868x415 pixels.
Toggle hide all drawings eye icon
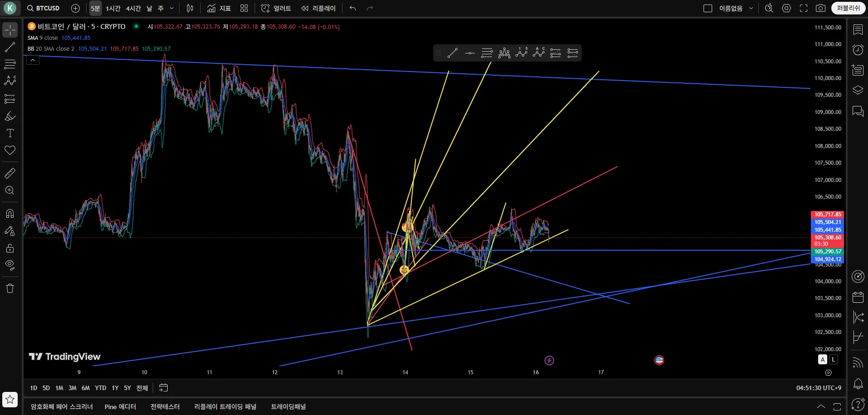coord(10,265)
